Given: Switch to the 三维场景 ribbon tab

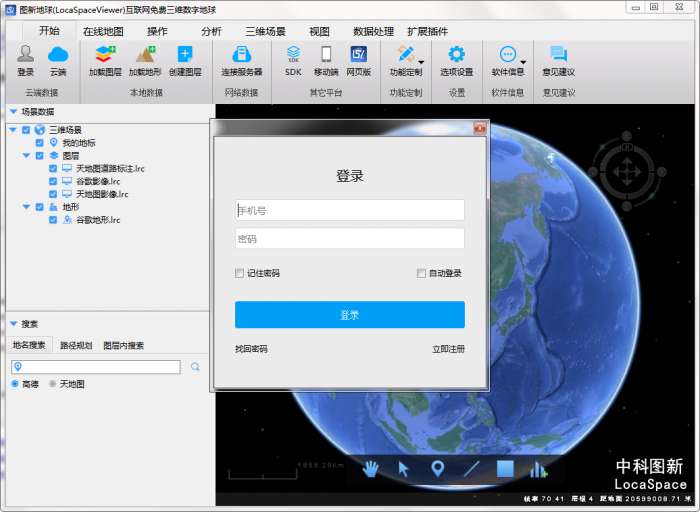Looking at the screenshot, I should [265, 32].
